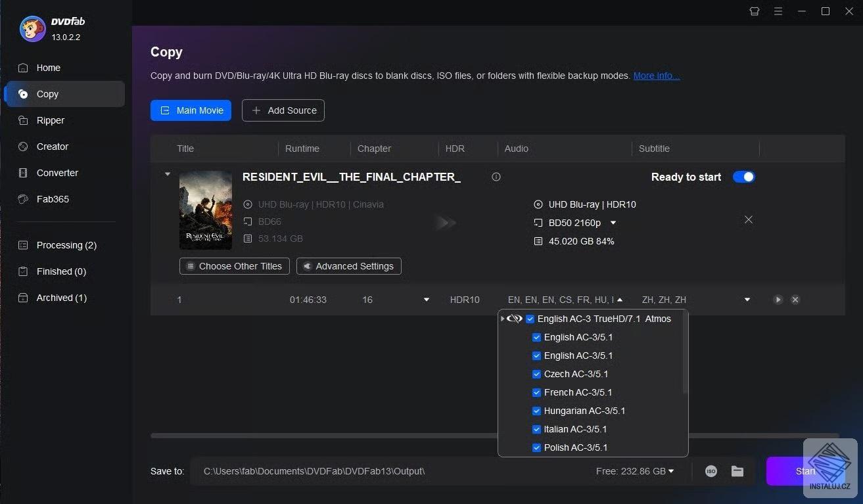Open the Converter module in sidebar

[x=57, y=173]
